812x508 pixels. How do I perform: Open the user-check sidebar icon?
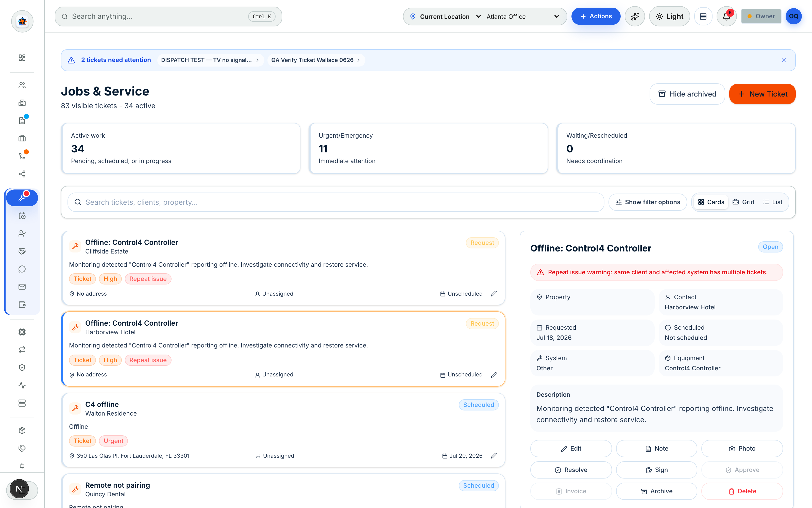pos(22,233)
